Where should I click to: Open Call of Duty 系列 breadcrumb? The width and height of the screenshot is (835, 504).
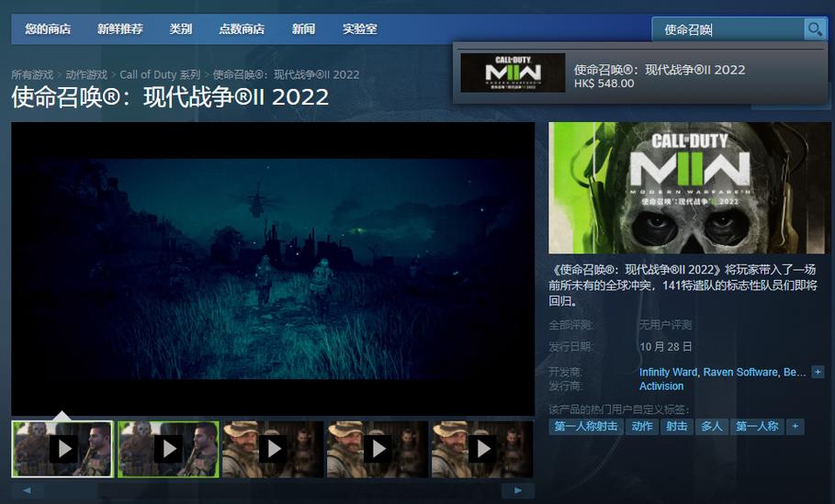[x=160, y=74]
